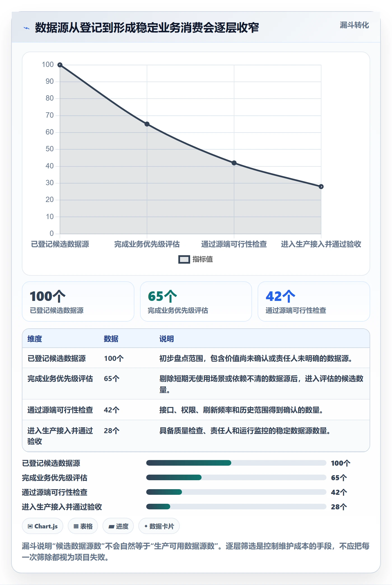The width and height of the screenshot is (392, 585).
Task: Click the progress bar for 完成业务优先级评估
Action: (236, 477)
